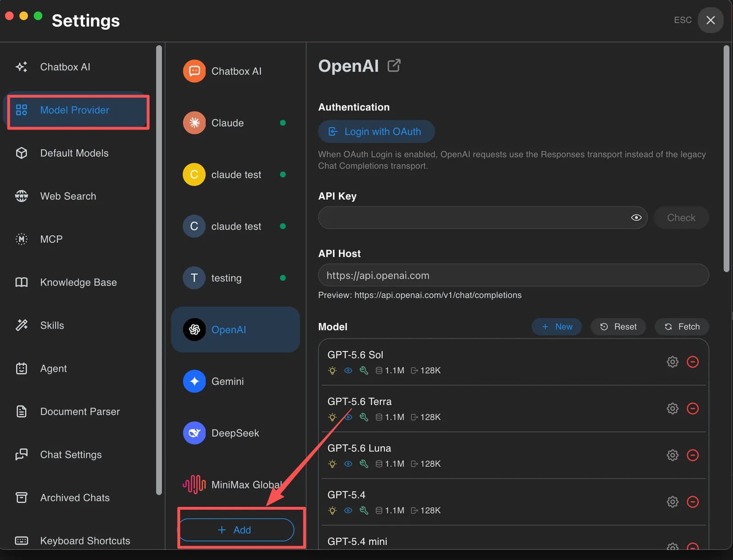Open OpenAI external link icon
This screenshot has width=733, height=560.
(x=394, y=66)
